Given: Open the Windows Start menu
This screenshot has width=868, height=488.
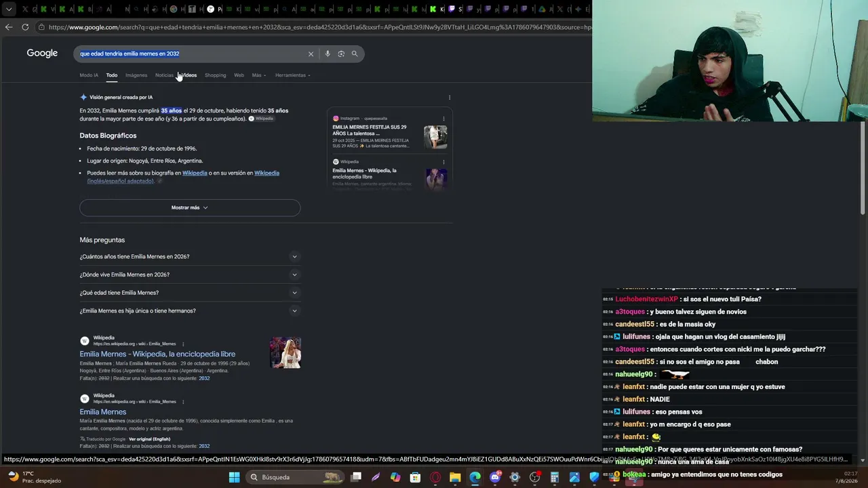Looking at the screenshot, I should [x=234, y=477].
